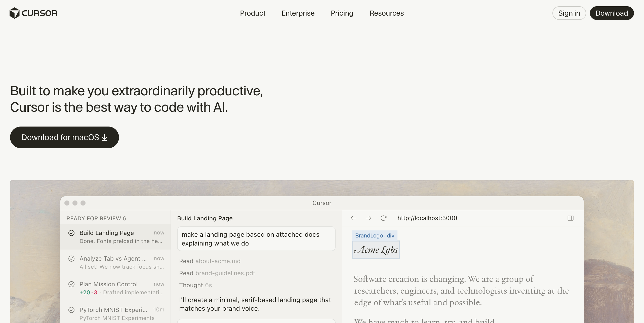This screenshot has height=323, width=644.
Task: Click check-circle icon for PyTorch MNIST task
Action: (x=71, y=310)
